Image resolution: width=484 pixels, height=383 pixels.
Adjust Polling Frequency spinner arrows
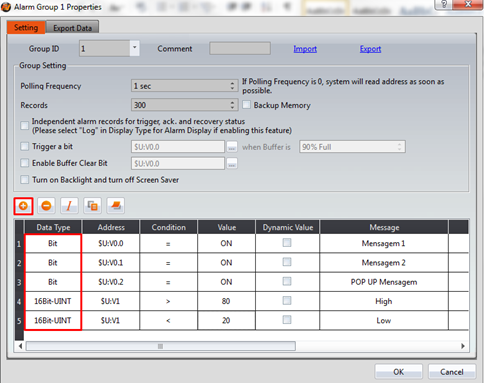pos(232,86)
